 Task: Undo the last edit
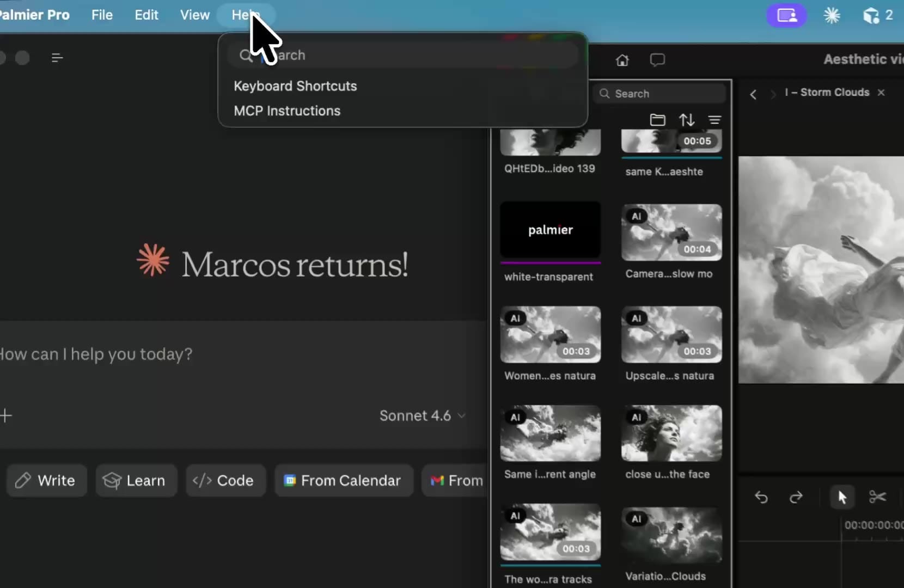tap(761, 497)
